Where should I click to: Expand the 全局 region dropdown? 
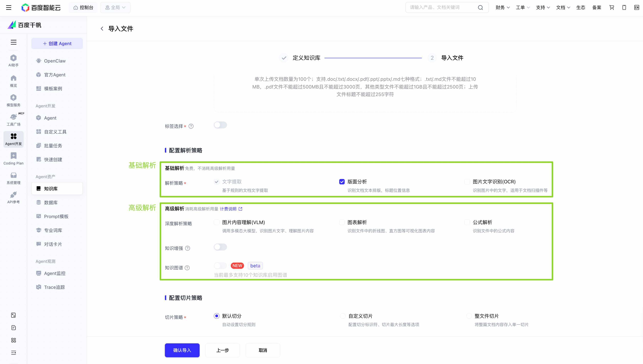point(115,8)
